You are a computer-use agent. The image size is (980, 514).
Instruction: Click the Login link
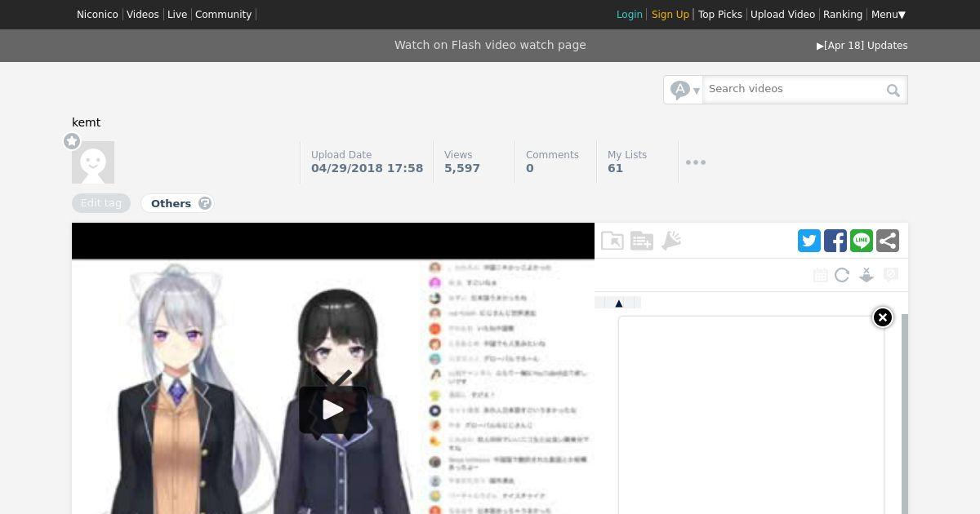point(630,15)
